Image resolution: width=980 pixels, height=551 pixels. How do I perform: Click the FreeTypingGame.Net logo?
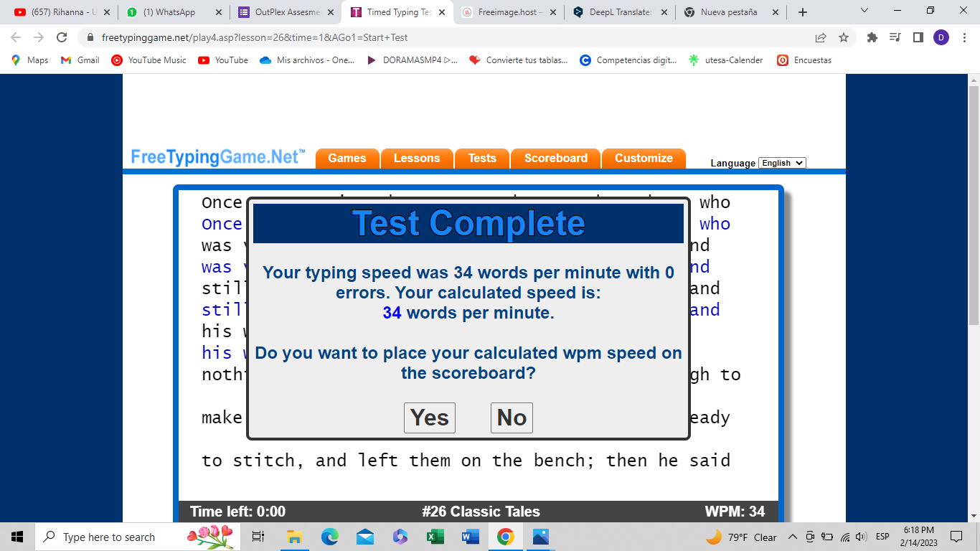coord(218,157)
